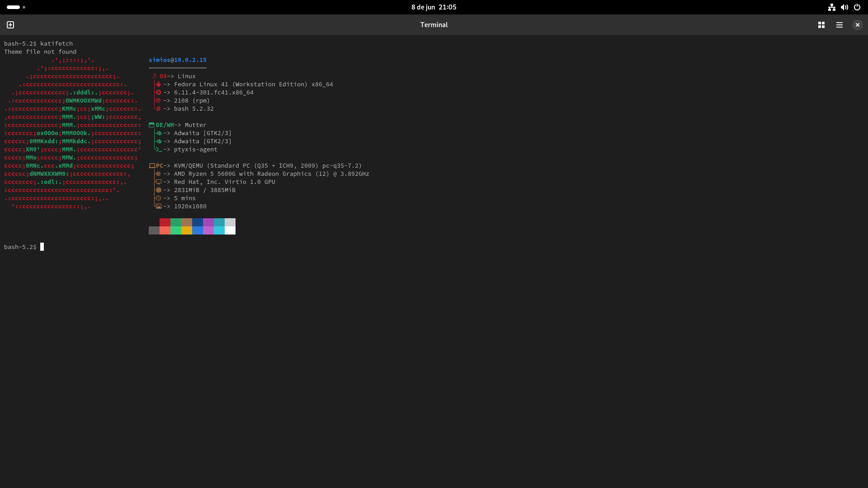
Task: Click the network status icon
Action: [x=831, y=7]
